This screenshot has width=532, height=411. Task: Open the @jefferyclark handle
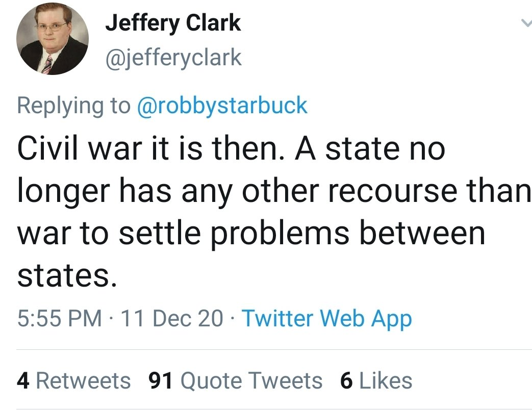tap(174, 58)
